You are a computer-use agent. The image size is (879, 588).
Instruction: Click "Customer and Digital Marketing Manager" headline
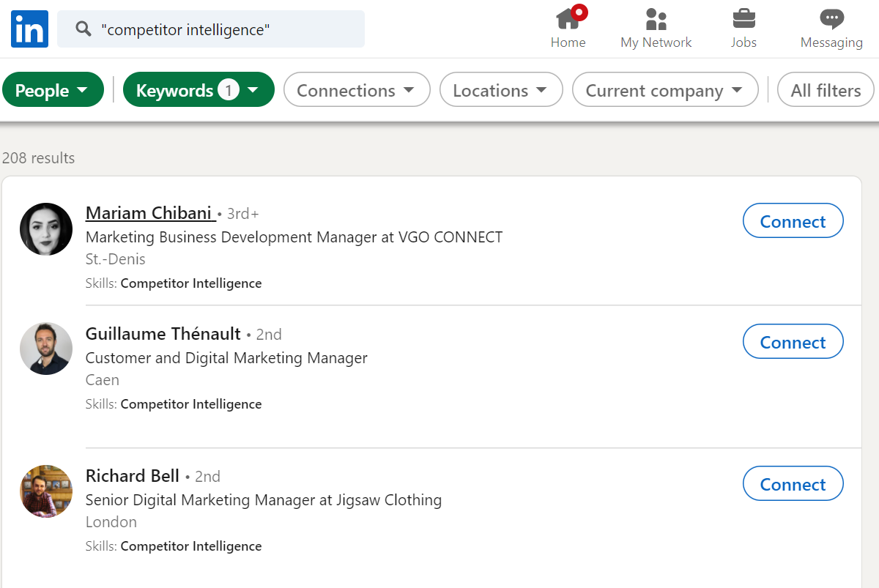[x=226, y=358]
